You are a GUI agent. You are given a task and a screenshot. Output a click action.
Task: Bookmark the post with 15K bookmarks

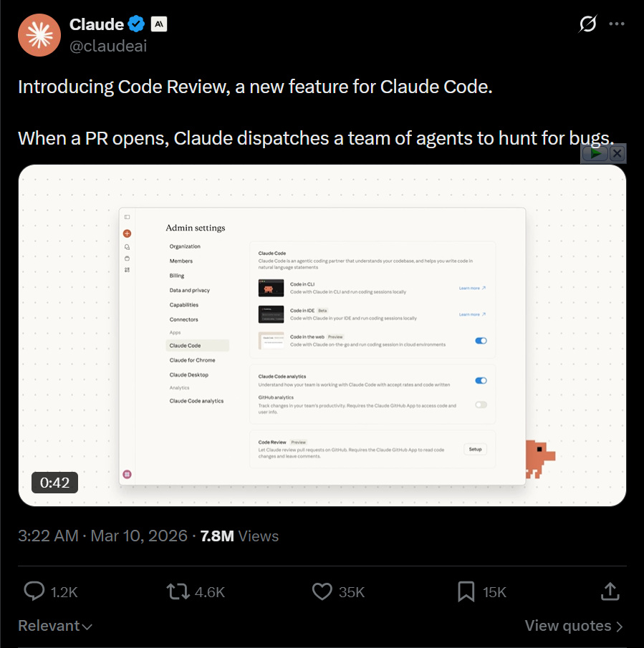(x=466, y=591)
